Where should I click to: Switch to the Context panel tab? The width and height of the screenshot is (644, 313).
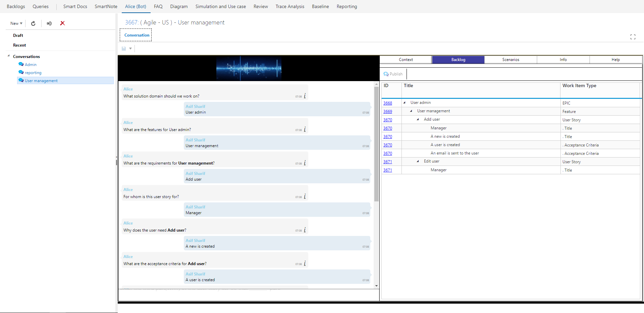point(406,60)
